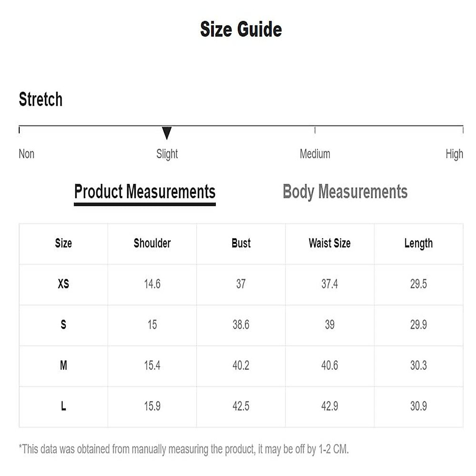Viewport: 476px width, 476px height.
Task: Click the manual measurement disclaimer note
Action: coord(184,449)
